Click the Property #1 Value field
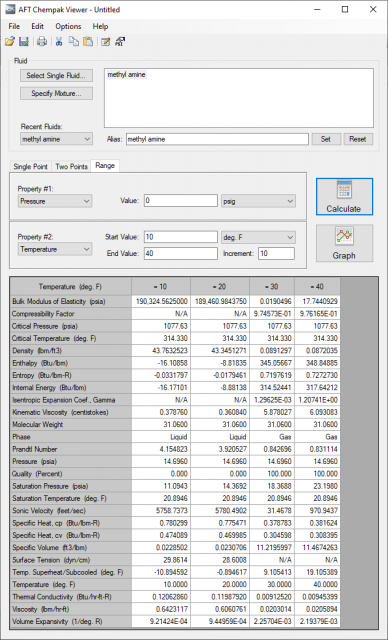This screenshot has width=388, height=640. coord(181,200)
